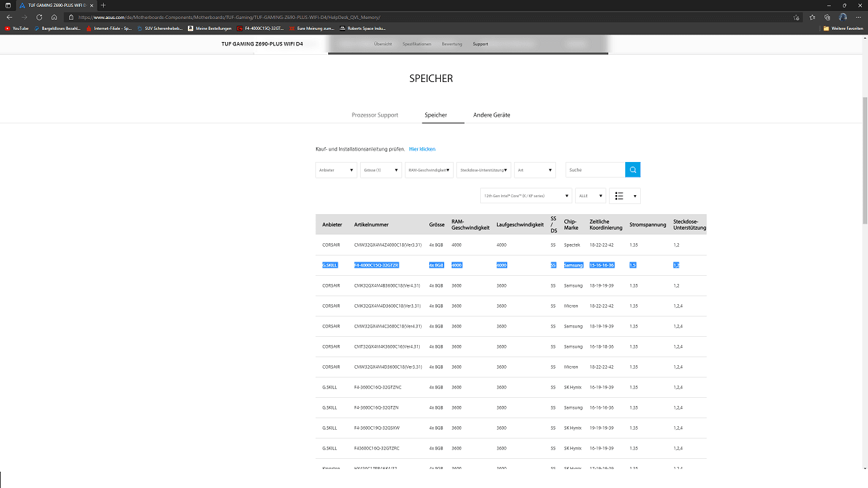
Task: Open the Collections icon in toolbar
Action: pos(827,17)
